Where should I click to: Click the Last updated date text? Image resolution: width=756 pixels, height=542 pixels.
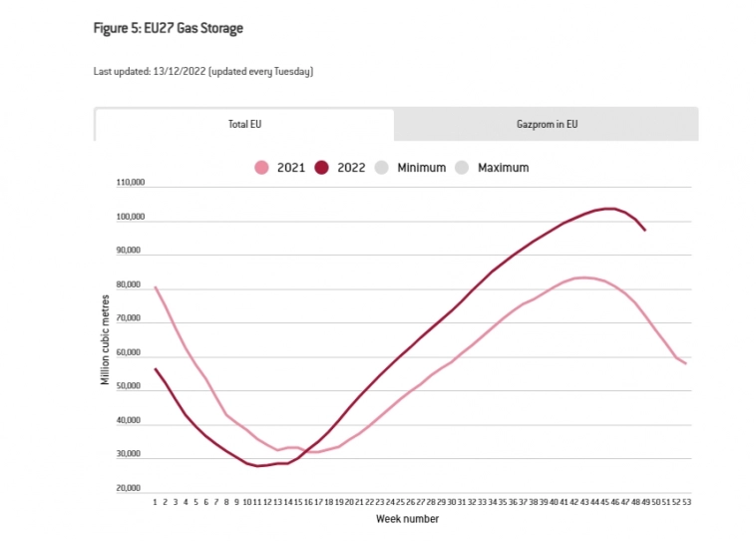click(203, 72)
